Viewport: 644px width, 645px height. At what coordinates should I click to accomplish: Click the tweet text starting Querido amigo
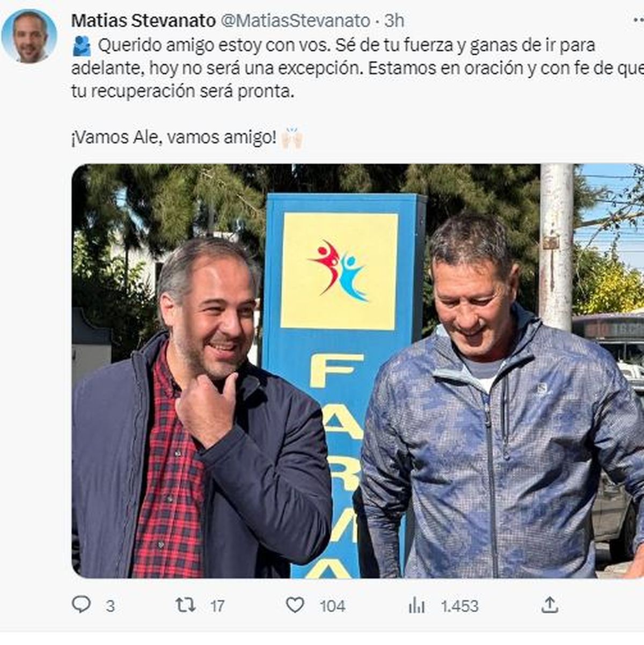[357, 68]
